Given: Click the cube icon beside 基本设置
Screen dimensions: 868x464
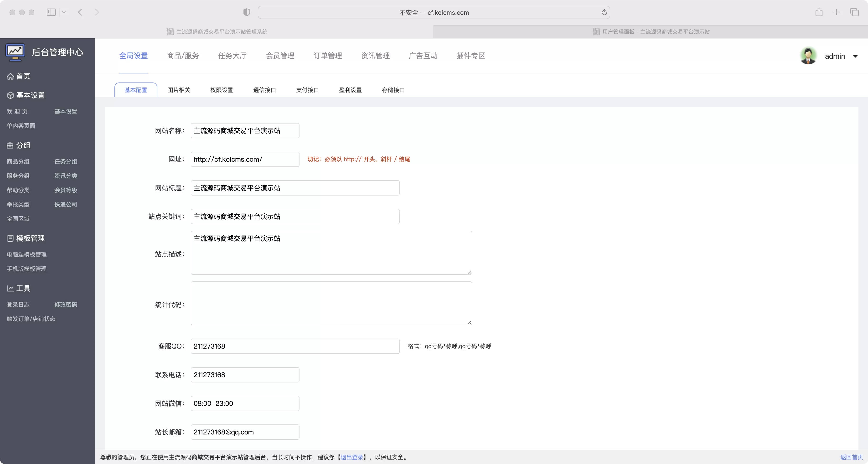Looking at the screenshot, I should (x=10, y=95).
